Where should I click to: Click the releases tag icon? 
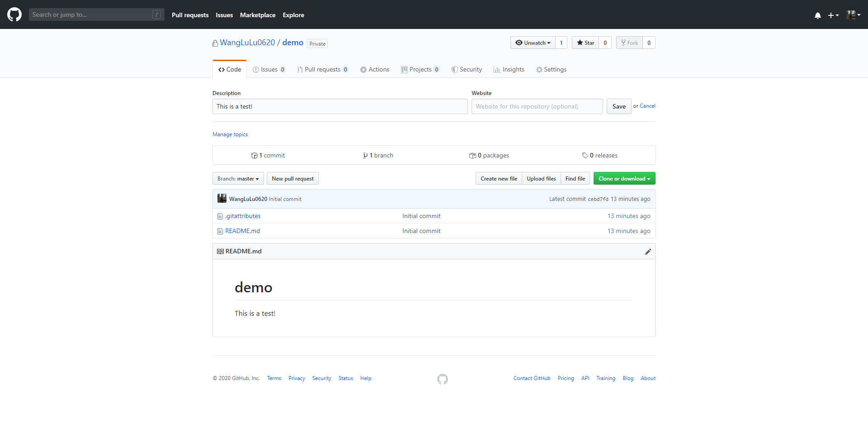pos(585,156)
